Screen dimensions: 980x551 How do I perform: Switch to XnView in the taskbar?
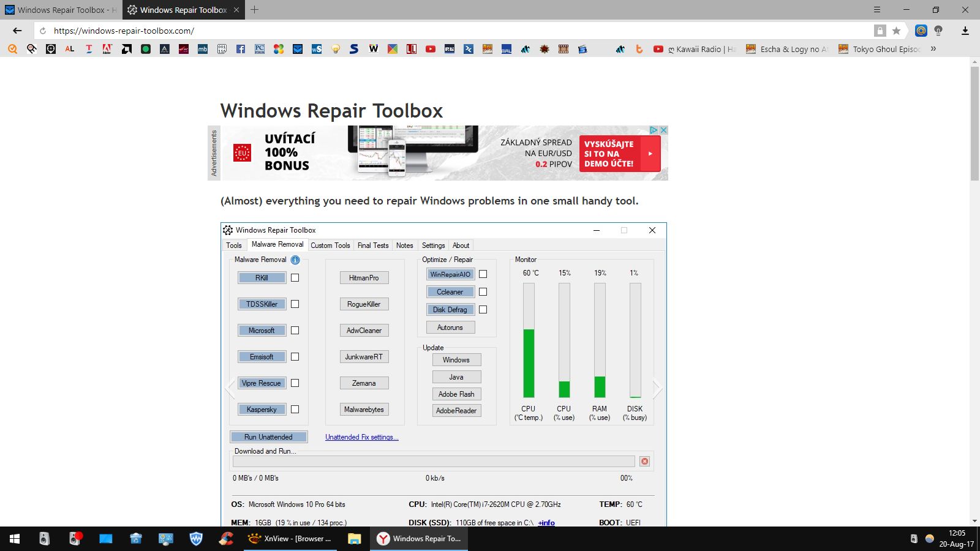290,539
